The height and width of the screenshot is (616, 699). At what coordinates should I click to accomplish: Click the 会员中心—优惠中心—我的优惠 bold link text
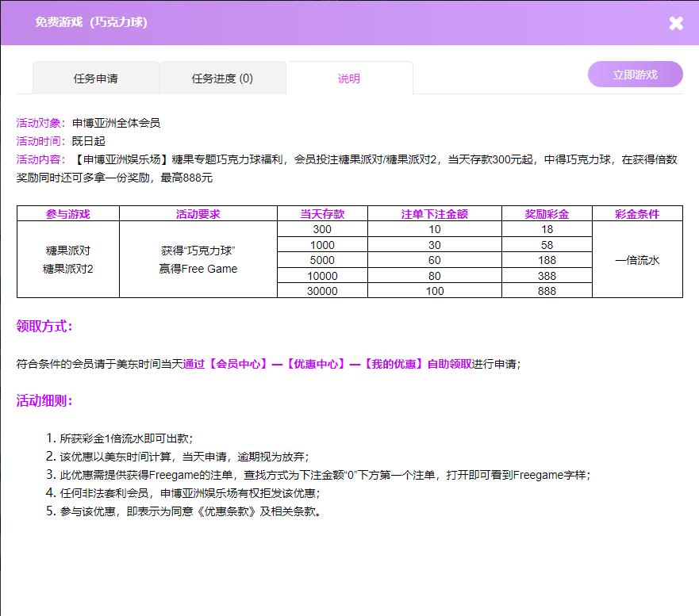tap(327, 364)
